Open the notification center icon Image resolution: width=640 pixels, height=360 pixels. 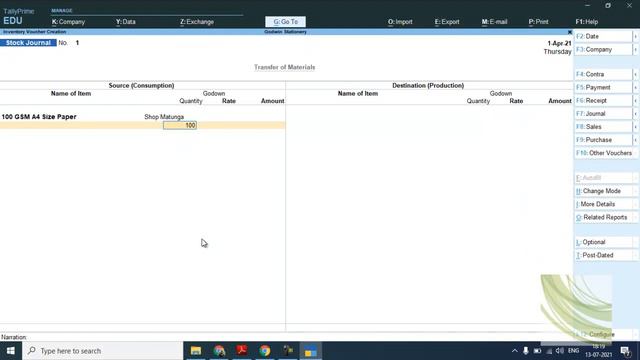click(625, 351)
